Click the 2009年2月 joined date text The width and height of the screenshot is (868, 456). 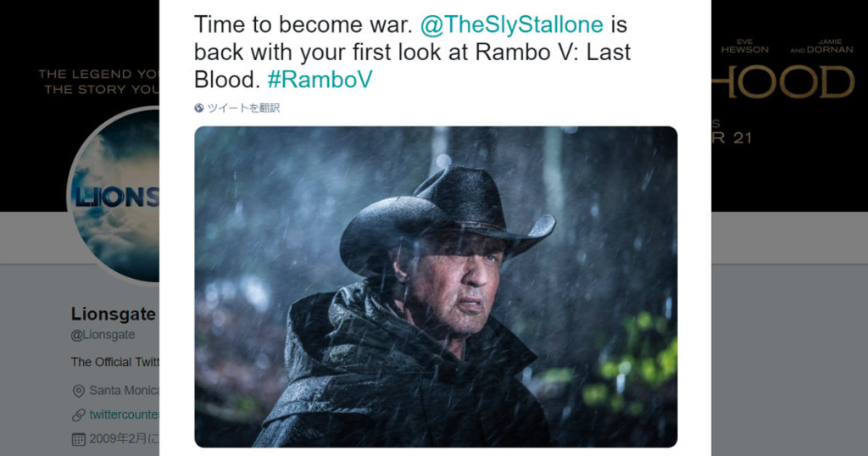124,439
